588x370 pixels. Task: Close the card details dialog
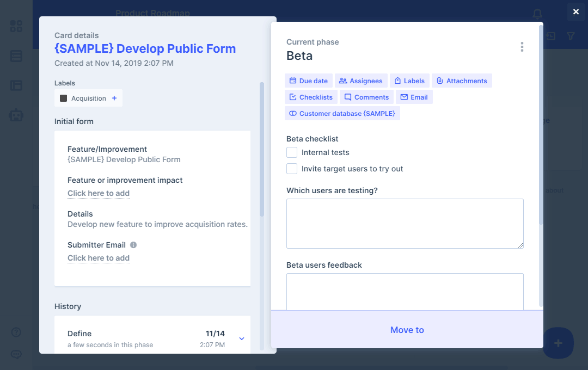(575, 12)
